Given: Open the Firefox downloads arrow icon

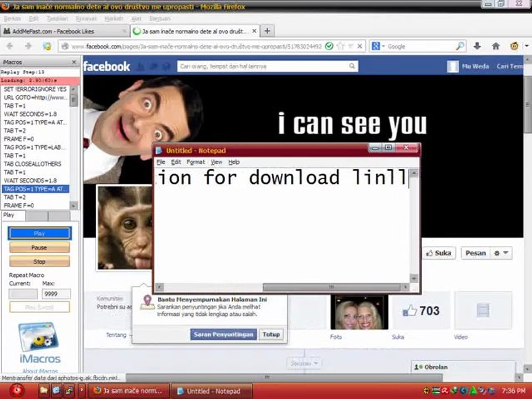Looking at the screenshot, I should [477, 46].
